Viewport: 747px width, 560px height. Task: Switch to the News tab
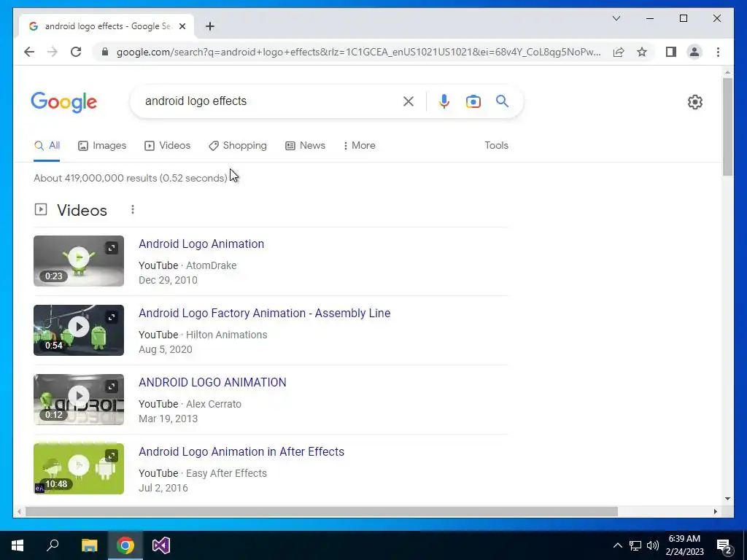[x=305, y=145]
